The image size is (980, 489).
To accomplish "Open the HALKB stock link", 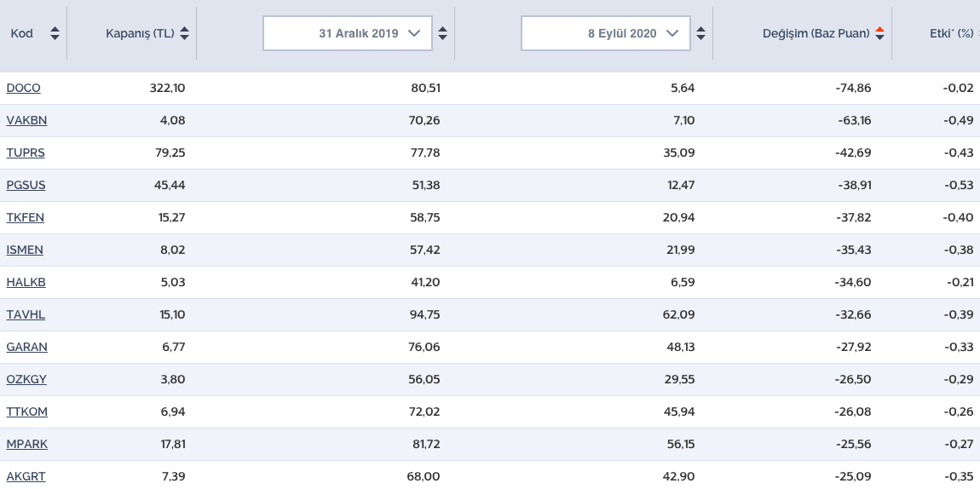I will pos(26,282).
